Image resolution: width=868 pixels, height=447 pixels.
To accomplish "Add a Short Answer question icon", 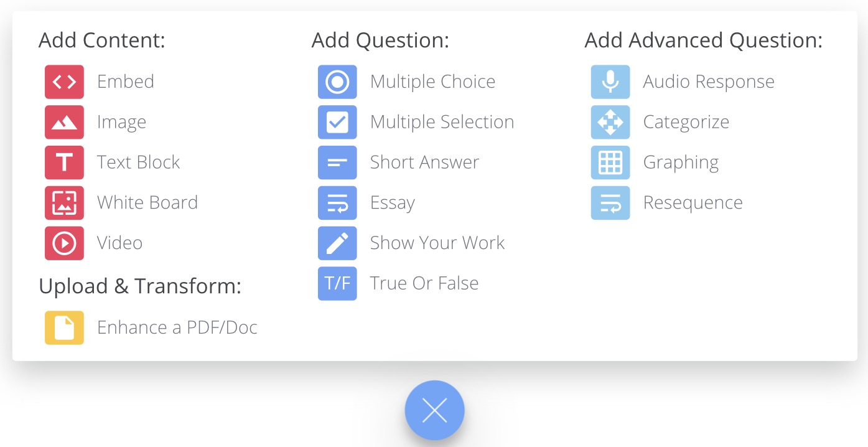I will [x=337, y=162].
